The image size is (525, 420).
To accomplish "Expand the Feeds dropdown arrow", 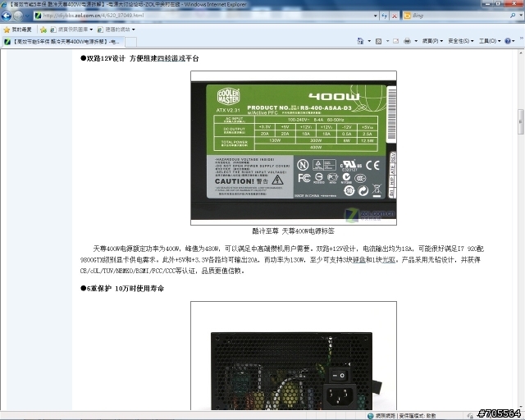I will pyautogui.click(x=387, y=41).
